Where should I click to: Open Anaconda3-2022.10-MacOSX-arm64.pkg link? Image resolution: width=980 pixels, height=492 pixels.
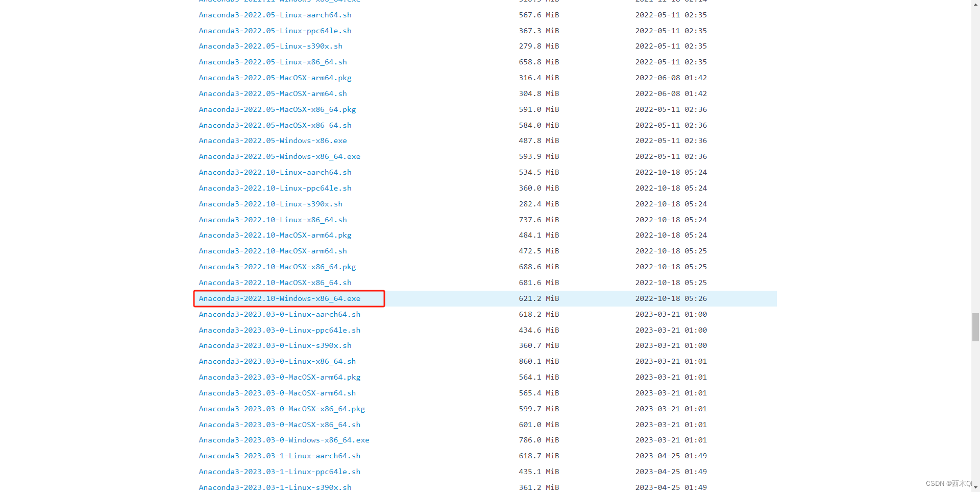pyautogui.click(x=275, y=235)
